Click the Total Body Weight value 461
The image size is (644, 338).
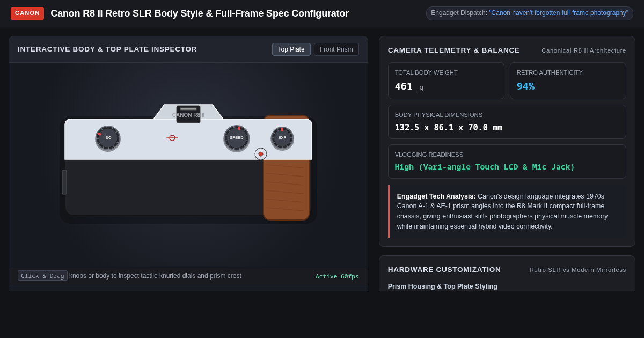tap(404, 86)
